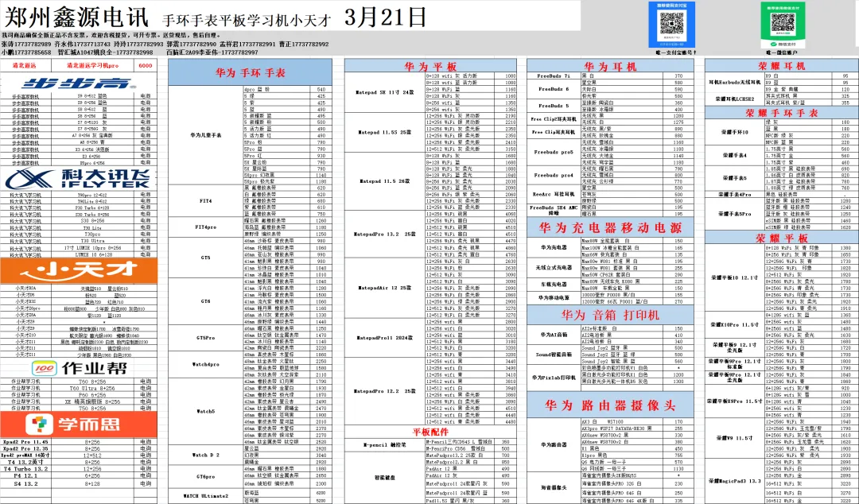
Task: Click the Freebuds pro4 cell
Action: pos(554,176)
